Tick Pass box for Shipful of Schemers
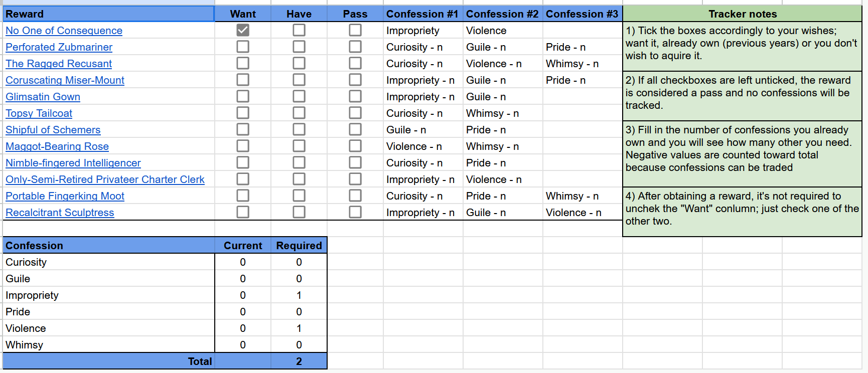 pyautogui.click(x=355, y=129)
